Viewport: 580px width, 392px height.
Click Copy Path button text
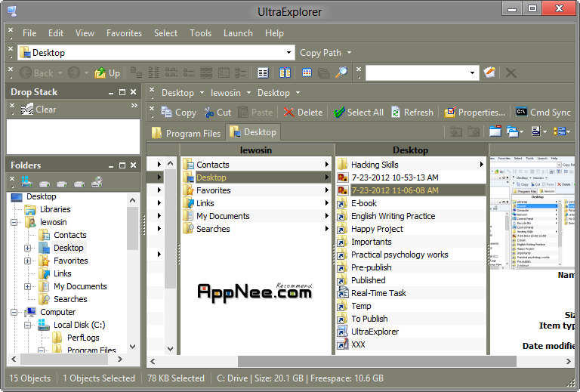320,53
